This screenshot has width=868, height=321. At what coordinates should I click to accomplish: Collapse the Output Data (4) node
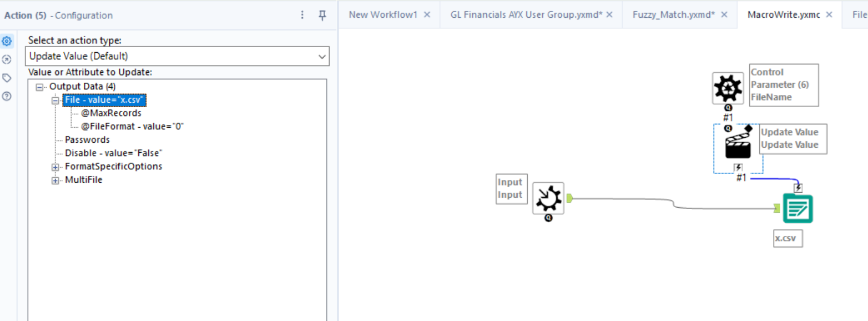click(x=39, y=86)
